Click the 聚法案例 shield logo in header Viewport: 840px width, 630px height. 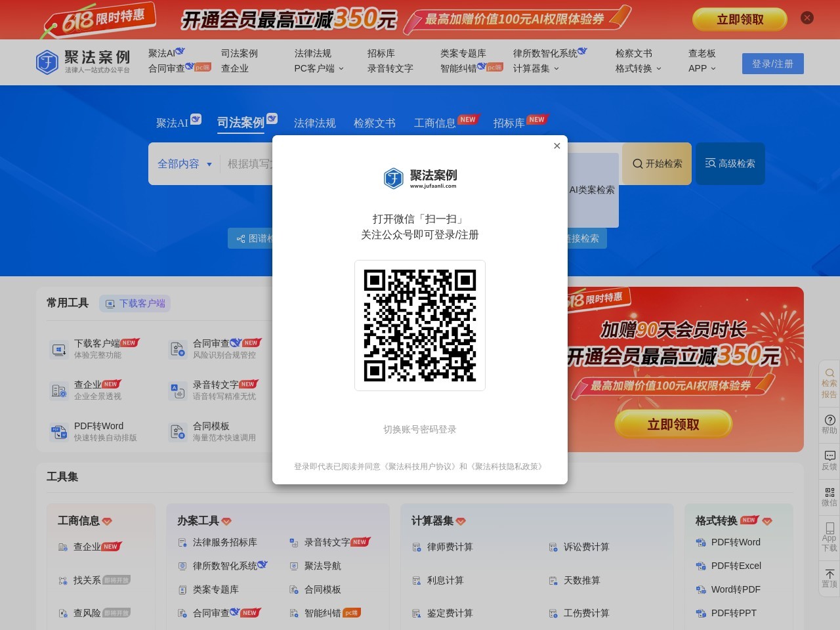47,62
